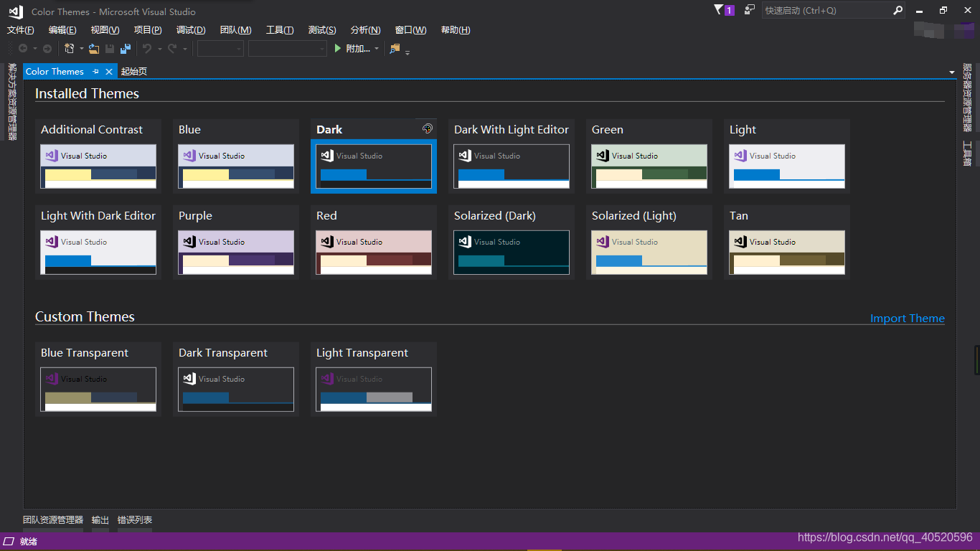Select the Solarized (Light) theme
980x551 pixels.
[649, 242]
